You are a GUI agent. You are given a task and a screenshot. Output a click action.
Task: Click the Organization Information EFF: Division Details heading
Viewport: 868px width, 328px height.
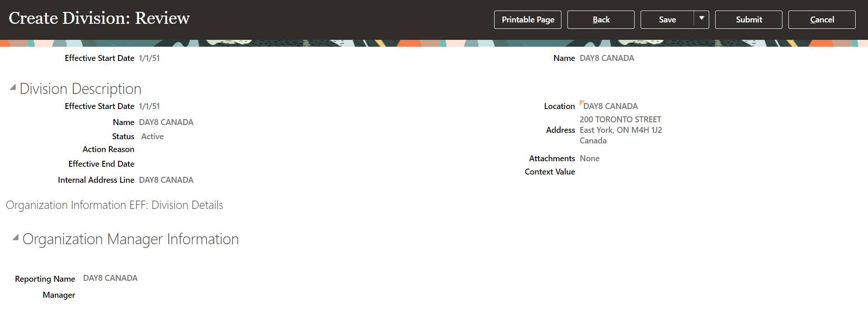coord(114,205)
